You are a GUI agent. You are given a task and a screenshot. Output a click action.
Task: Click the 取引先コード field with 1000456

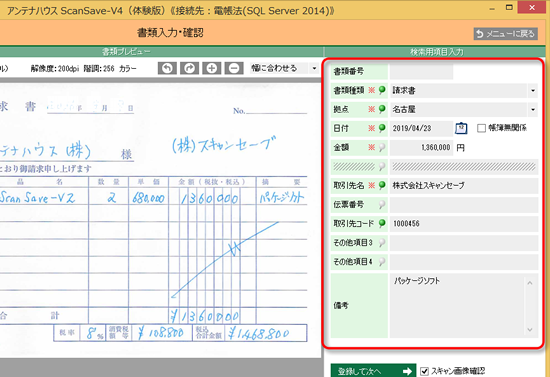click(464, 223)
